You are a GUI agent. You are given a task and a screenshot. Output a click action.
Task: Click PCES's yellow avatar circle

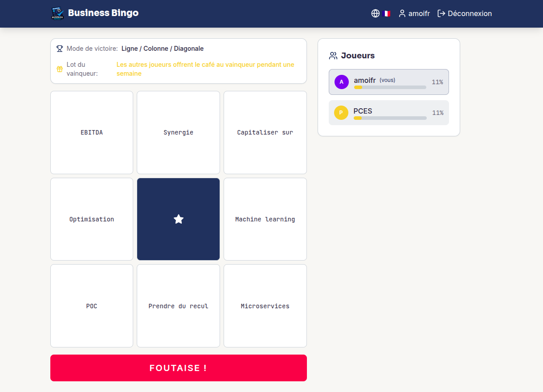coord(341,113)
